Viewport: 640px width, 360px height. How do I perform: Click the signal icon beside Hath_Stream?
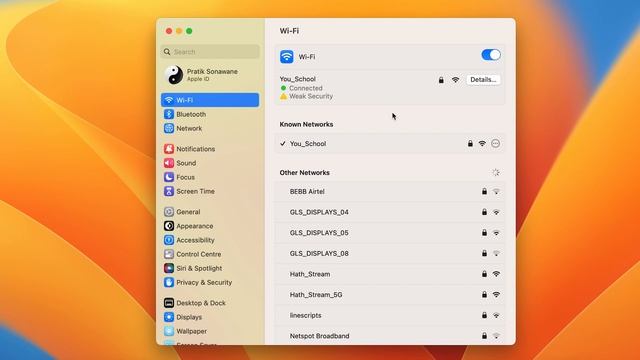[x=496, y=274]
